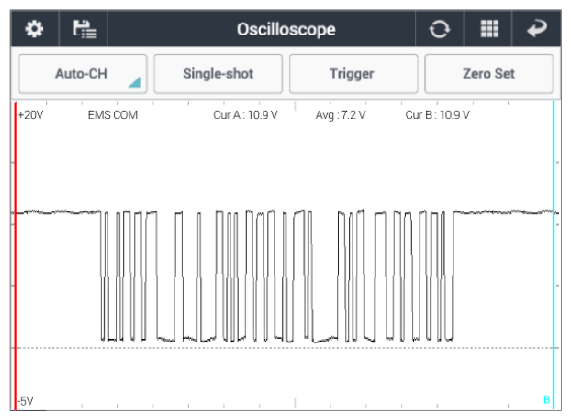
Task: Enable Single-shot capture mode
Action: click(218, 74)
